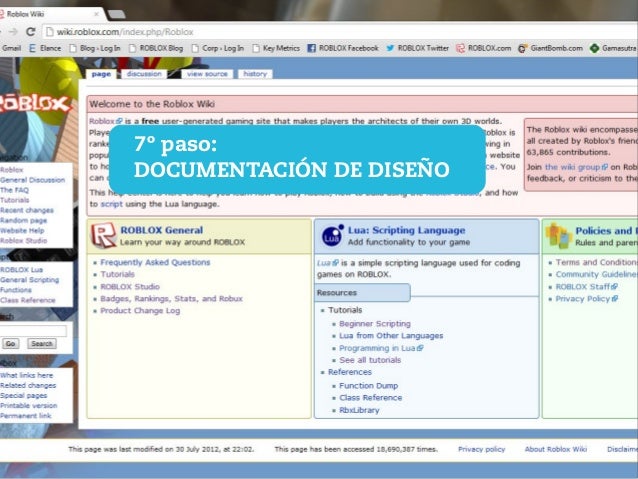Click the browser reload icon
This screenshot has height=479, width=638.
31,31
